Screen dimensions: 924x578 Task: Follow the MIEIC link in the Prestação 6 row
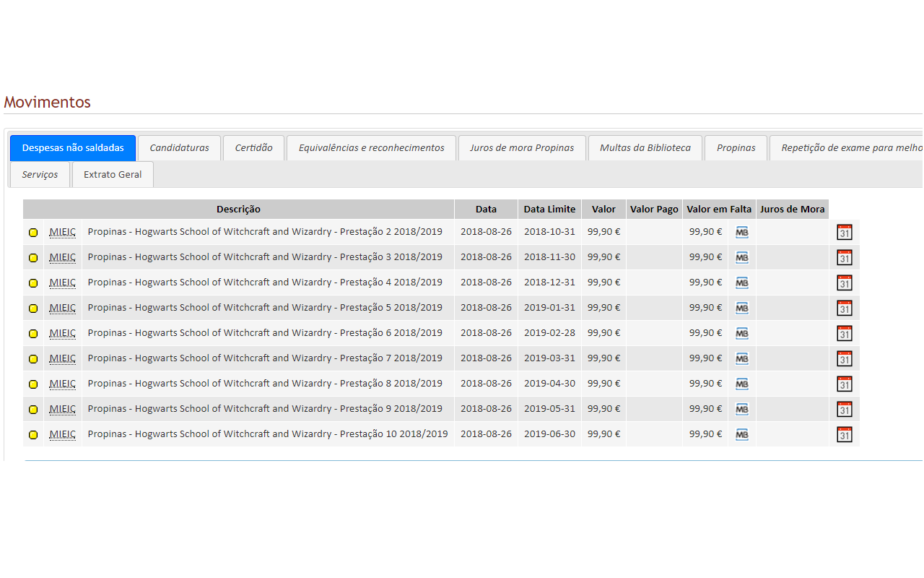(x=63, y=333)
